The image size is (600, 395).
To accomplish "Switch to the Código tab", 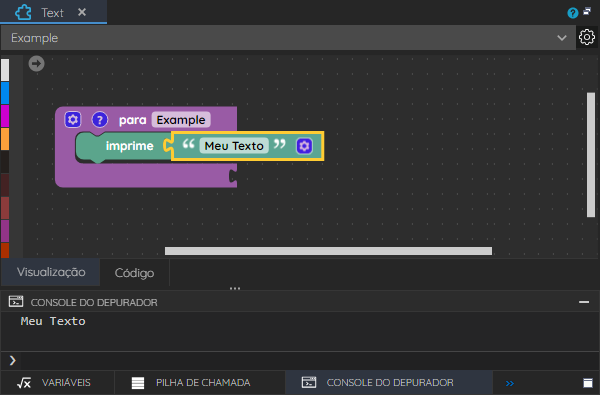I will pyautogui.click(x=134, y=273).
